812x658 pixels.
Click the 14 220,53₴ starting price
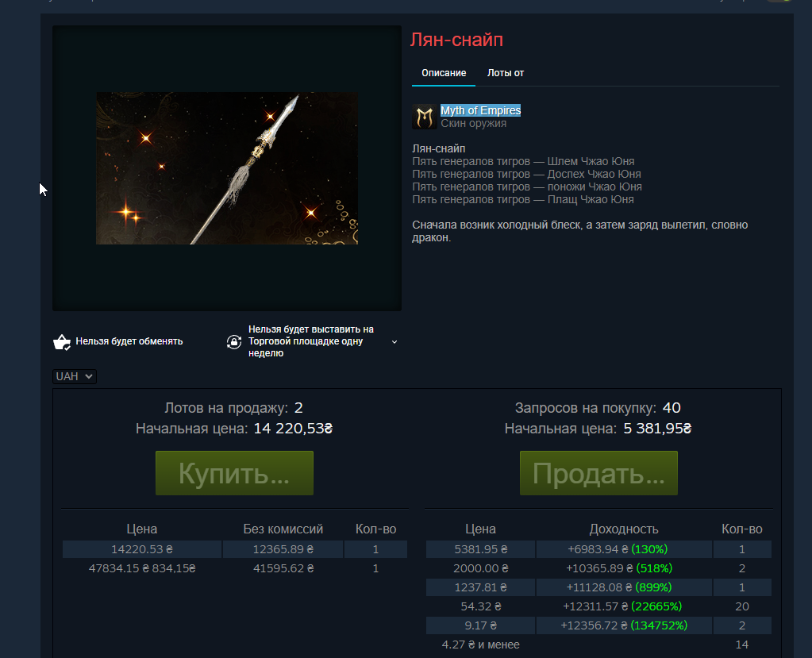pos(293,429)
